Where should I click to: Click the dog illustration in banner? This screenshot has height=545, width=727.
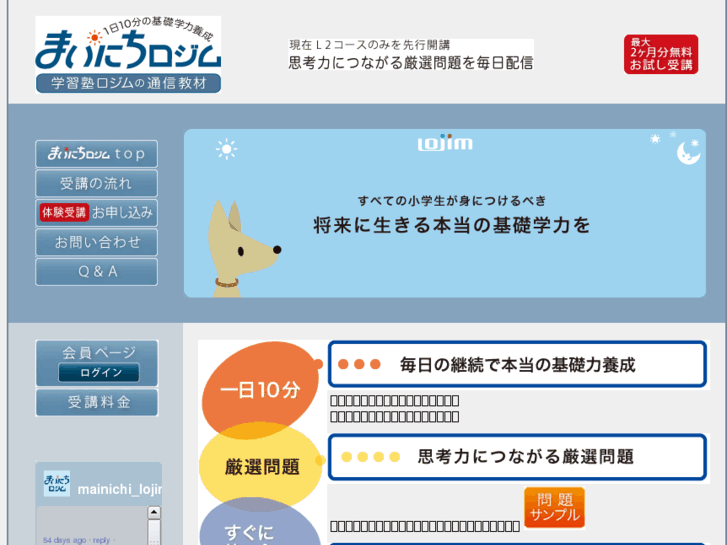click(242, 249)
